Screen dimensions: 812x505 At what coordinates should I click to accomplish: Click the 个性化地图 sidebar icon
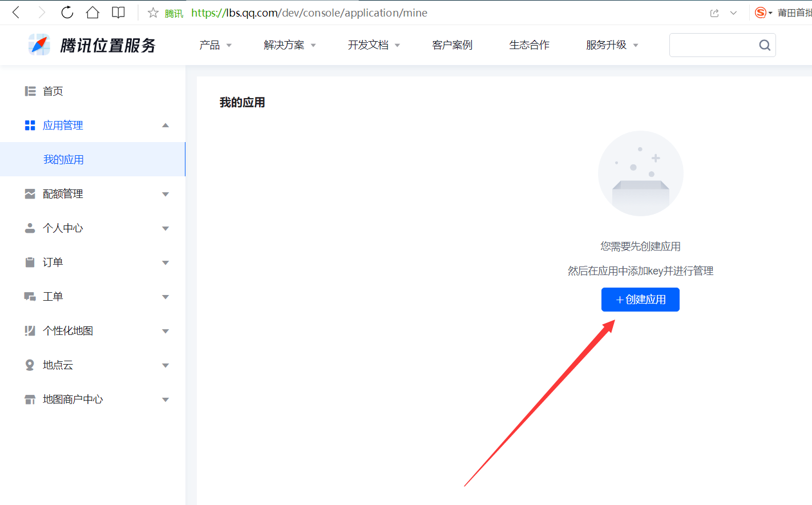pyautogui.click(x=30, y=330)
